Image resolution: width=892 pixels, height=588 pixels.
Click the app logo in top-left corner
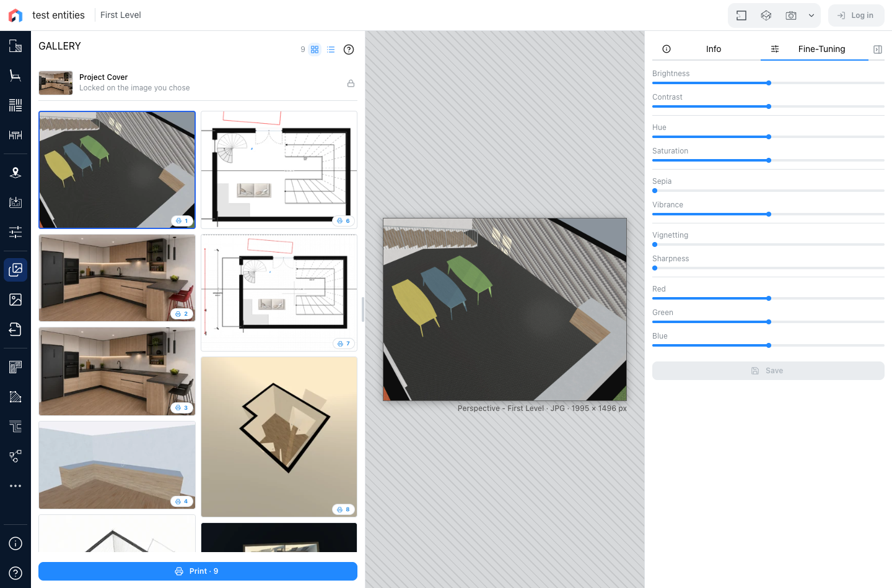(15, 15)
